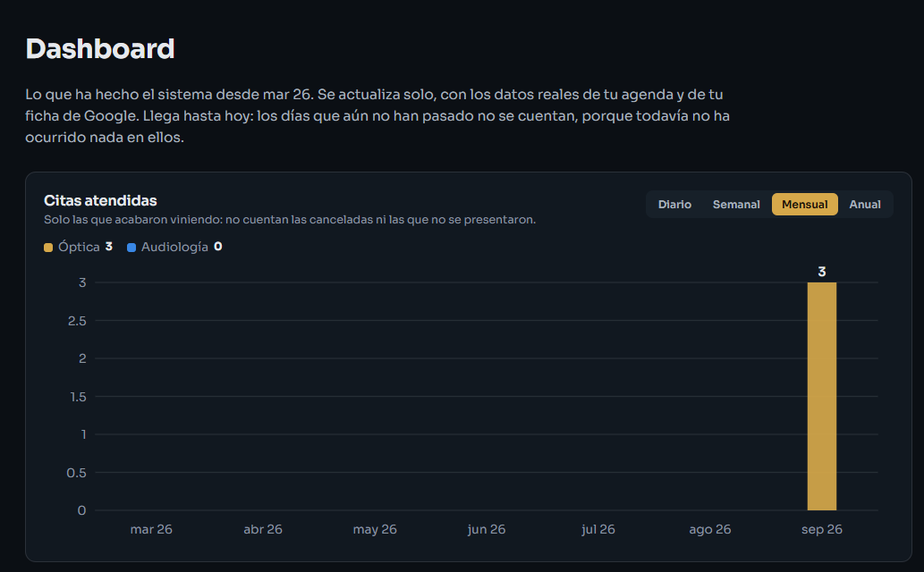The width and height of the screenshot is (924, 572).
Task: Click the ago 26 axis label
Action: 710,530
